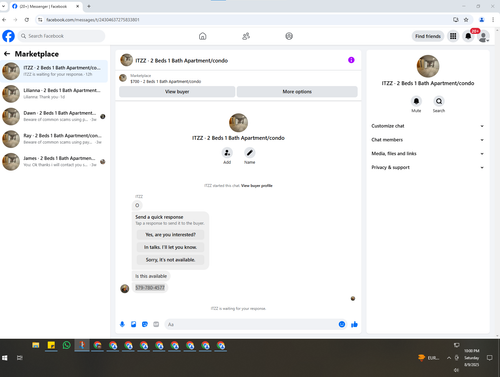Send a thumbs up like

(354, 324)
